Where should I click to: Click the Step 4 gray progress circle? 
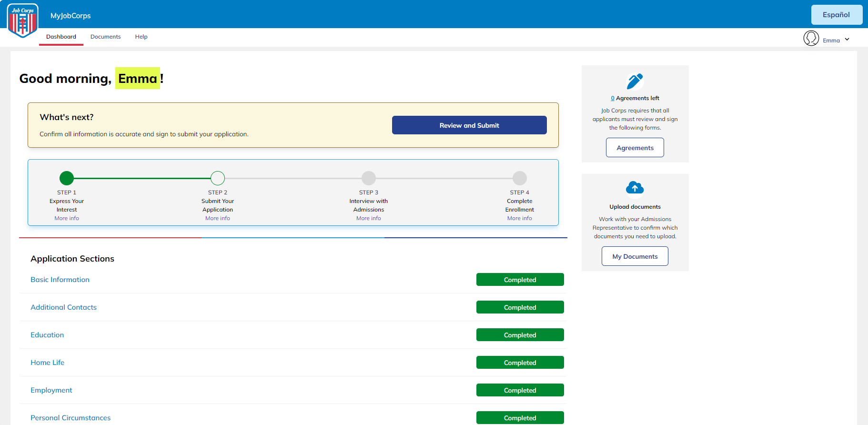pyautogui.click(x=519, y=178)
